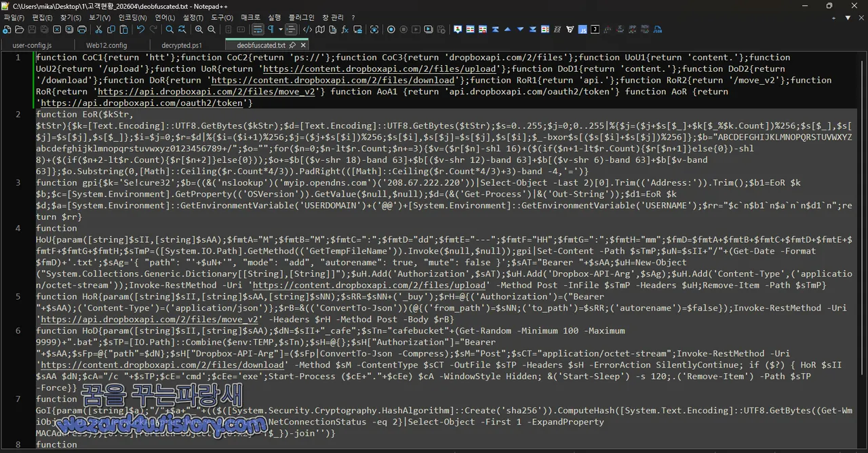Image resolution: width=868 pixels, height=453 pixels.
Task: Toggle Show all characters pilcrow icon
Action: coord(271,30)
